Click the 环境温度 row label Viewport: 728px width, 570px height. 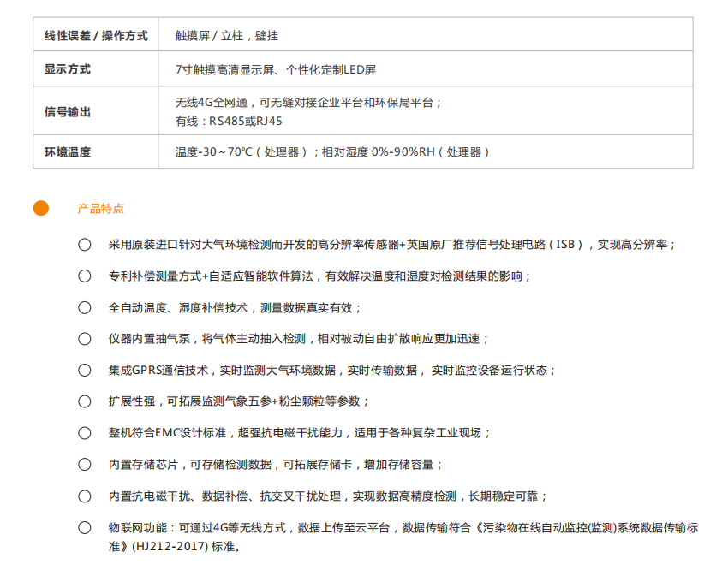point(68,152)
